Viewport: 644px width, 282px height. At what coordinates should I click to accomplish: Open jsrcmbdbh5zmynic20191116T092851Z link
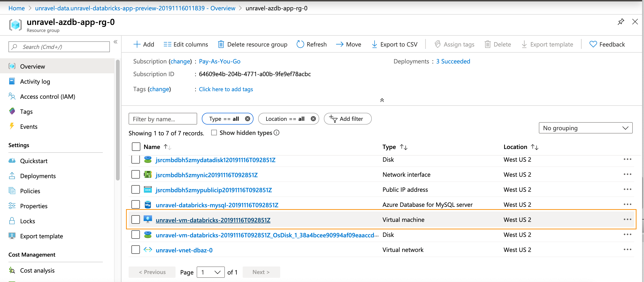click(x=207, y=175)
